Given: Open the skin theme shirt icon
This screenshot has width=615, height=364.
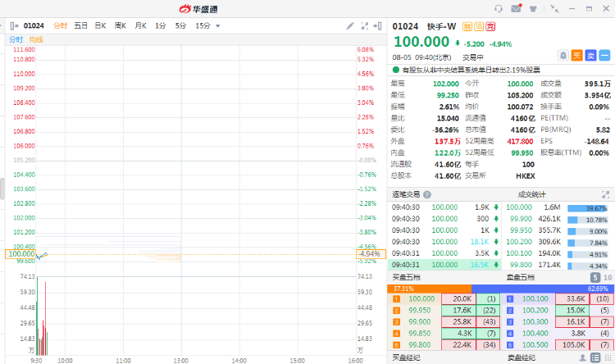Looking at the screenshot, I should coord(533,8).
